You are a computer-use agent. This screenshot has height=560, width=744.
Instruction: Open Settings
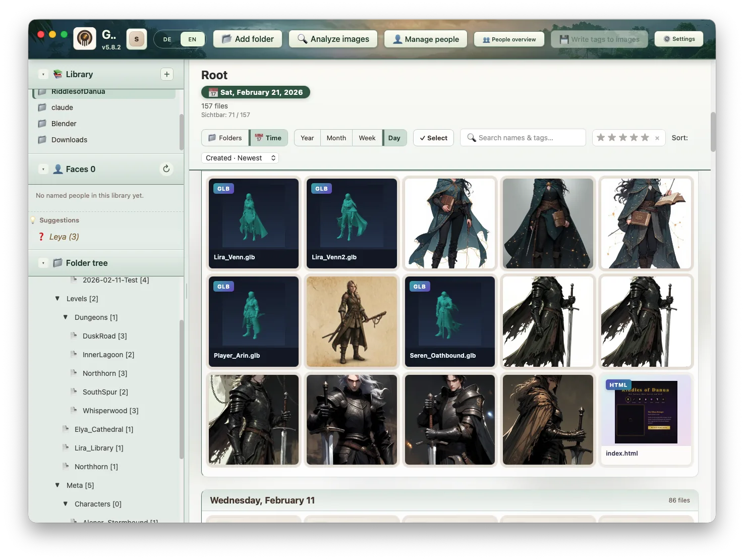(679, 39)
